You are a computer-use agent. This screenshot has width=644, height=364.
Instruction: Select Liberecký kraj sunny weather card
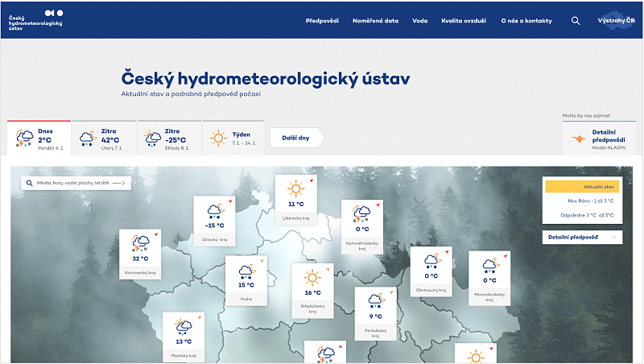[x=295, y=198]
